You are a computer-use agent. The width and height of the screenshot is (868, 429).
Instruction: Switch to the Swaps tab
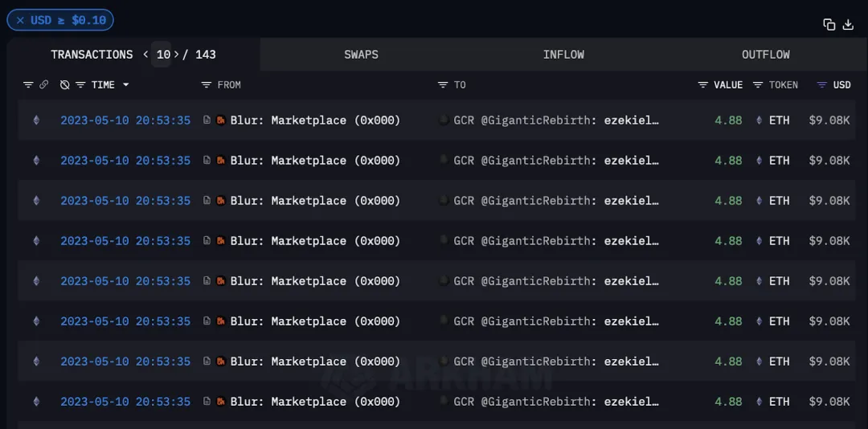tap(361, 55)
